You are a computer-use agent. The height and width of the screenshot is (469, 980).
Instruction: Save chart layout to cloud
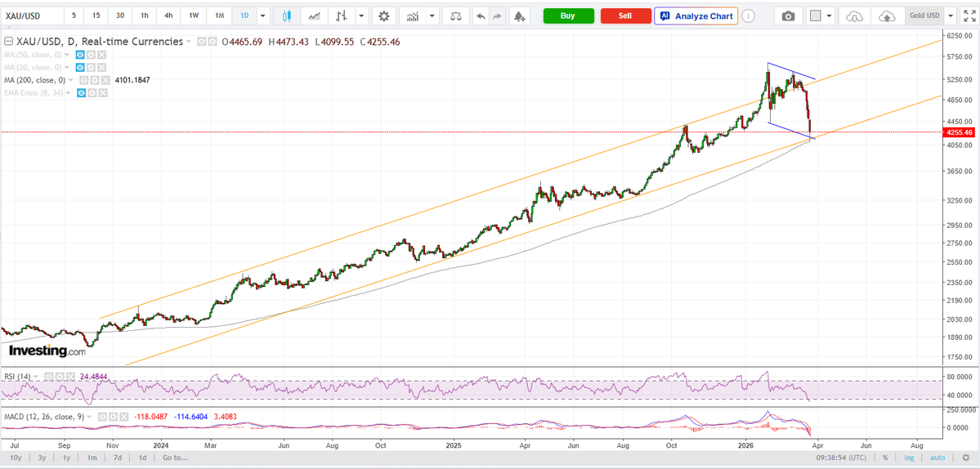point(886,16)
